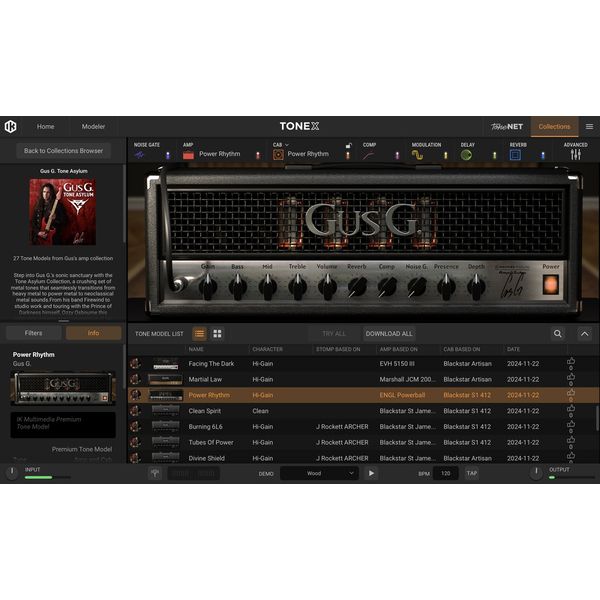Screen dimensions: 600x600
Task: Toggle the amp Power button
Action: click(551, 285)
